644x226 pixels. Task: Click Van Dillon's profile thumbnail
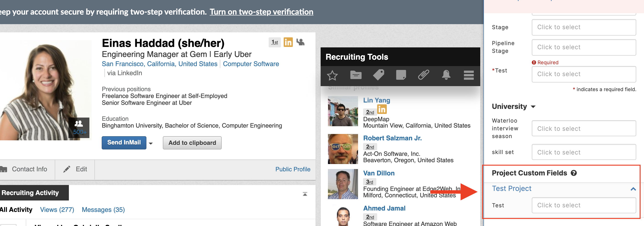(x=343, y=184)
